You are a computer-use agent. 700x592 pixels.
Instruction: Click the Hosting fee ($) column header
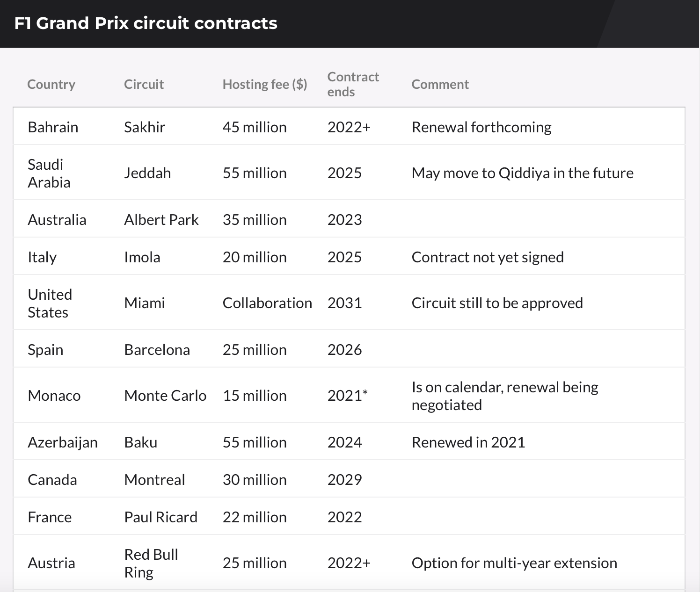[265, 84]
